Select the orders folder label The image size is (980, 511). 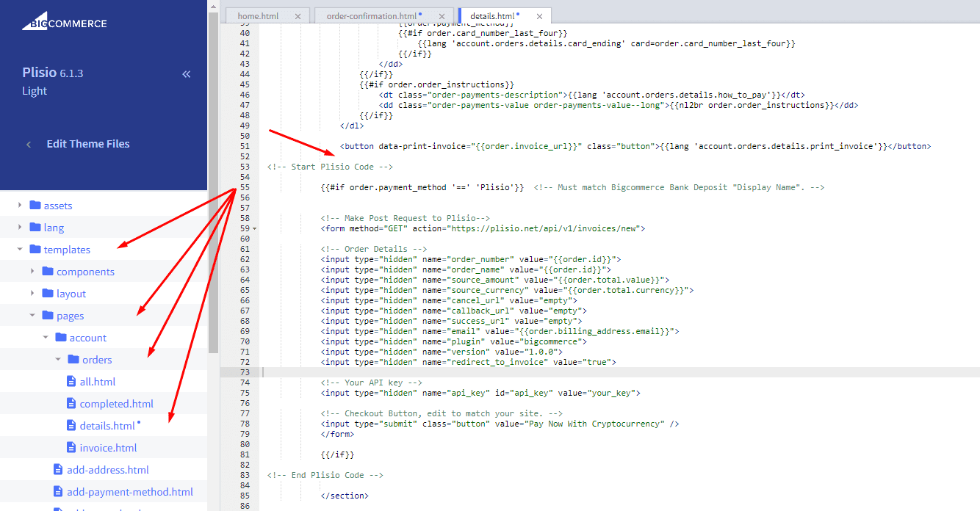pyautogui.click(x=97, y=360)
